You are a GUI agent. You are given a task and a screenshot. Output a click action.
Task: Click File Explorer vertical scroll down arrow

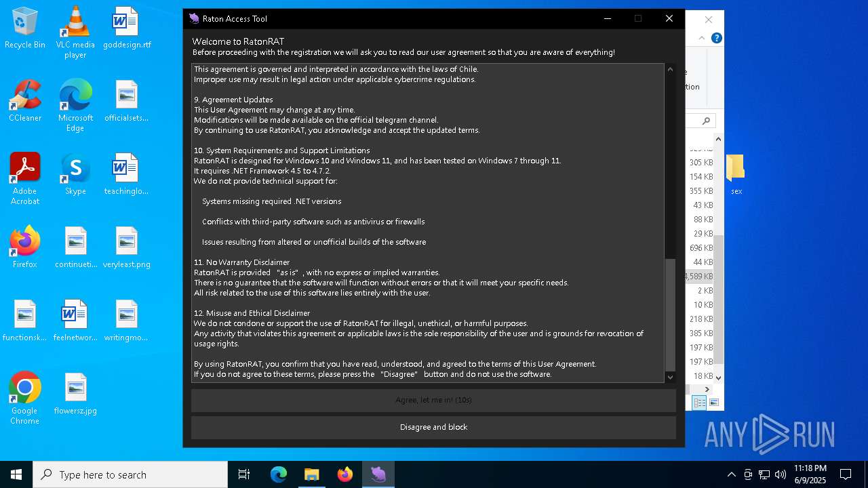pyautogui.click(x=718, y=378)
